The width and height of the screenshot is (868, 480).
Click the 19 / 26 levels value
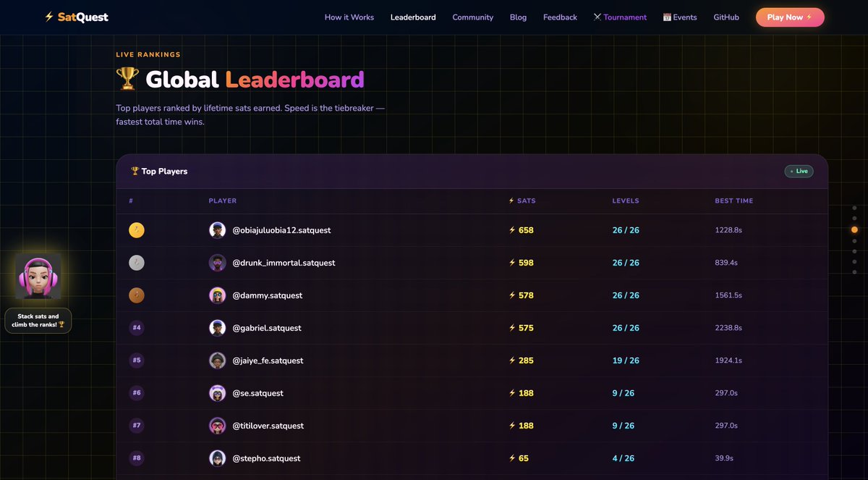point(626,361)
